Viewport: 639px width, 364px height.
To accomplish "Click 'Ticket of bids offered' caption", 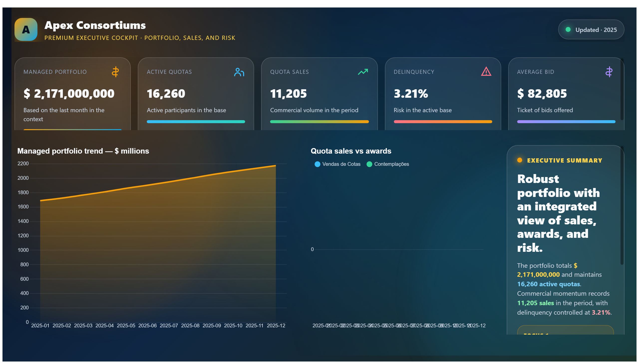I will [x=545, y=110].
